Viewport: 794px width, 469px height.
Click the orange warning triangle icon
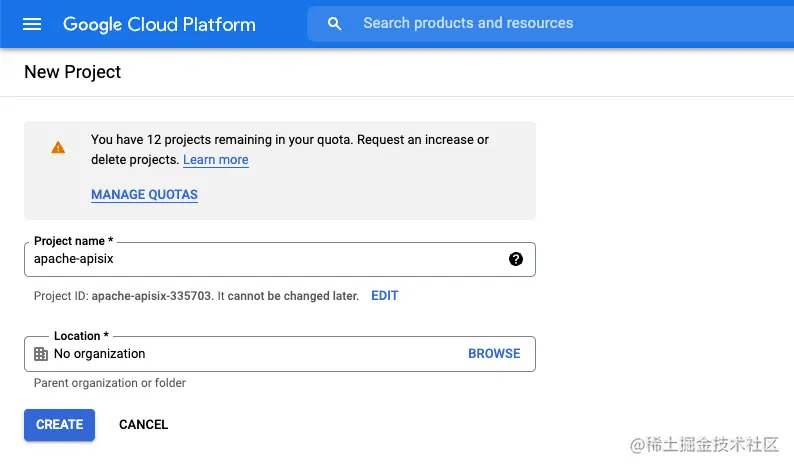(58, 147)
